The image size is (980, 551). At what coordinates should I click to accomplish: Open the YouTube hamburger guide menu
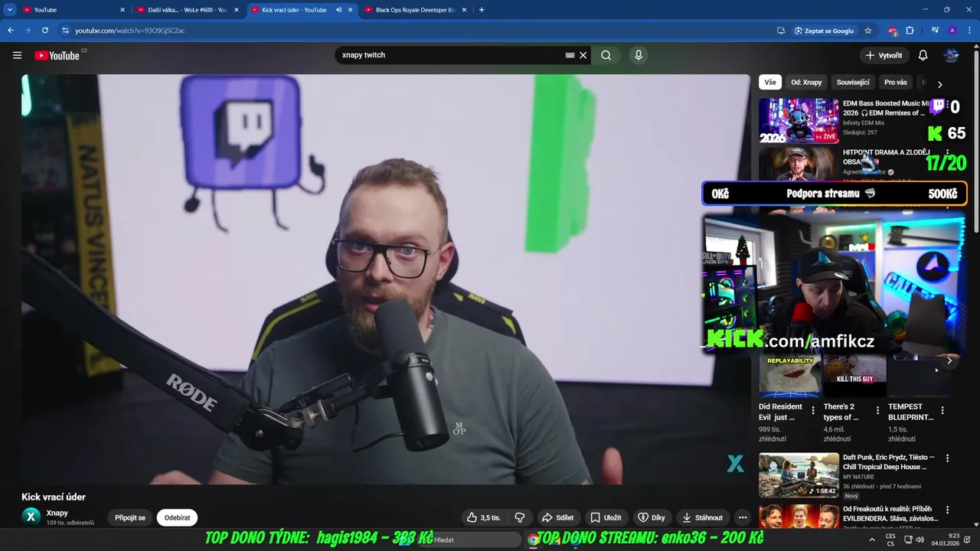point(17,55)
